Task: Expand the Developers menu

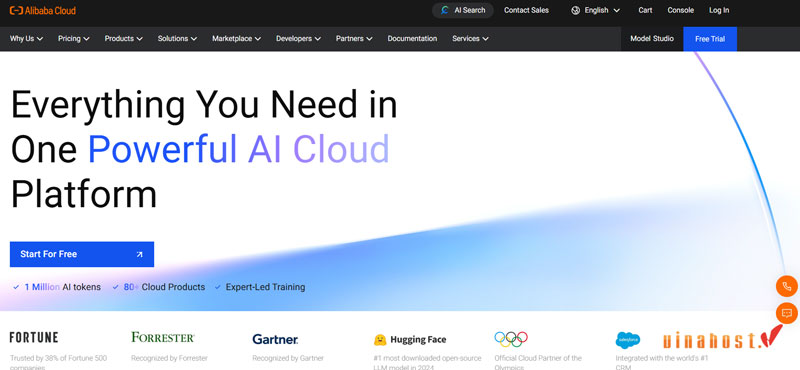Action: (298, 39)
